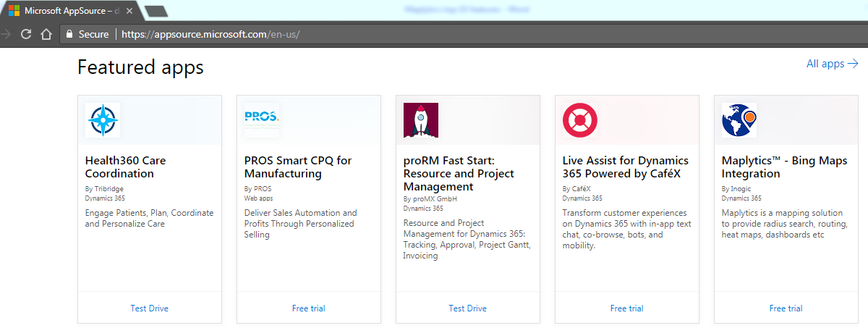Image resolution: width=868 pixels, height=336 pixels.
Task: Click Deliver Sales Automation description text
Action: 301,224
